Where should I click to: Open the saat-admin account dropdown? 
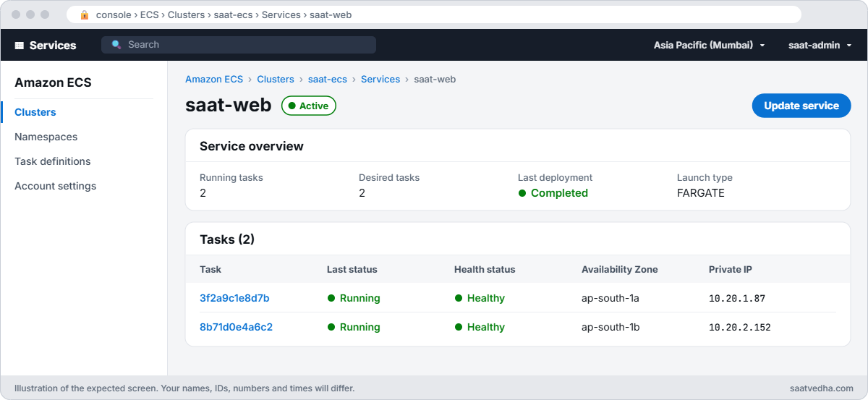820,45
